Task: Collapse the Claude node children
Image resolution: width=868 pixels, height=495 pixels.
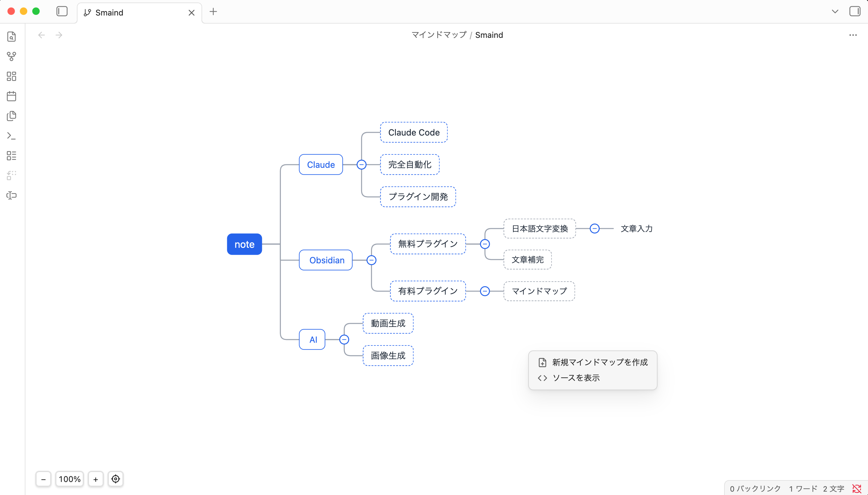Action: (x=361, y=165)
